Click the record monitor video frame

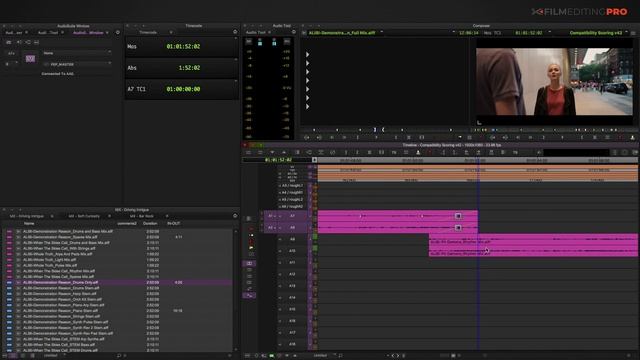click(x=554, y=82)
